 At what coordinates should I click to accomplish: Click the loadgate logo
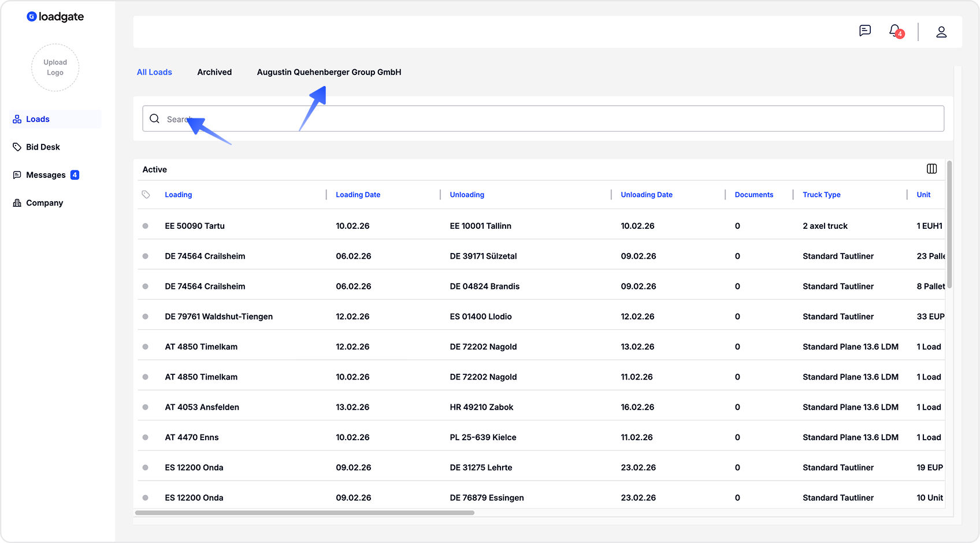point(55,17)
